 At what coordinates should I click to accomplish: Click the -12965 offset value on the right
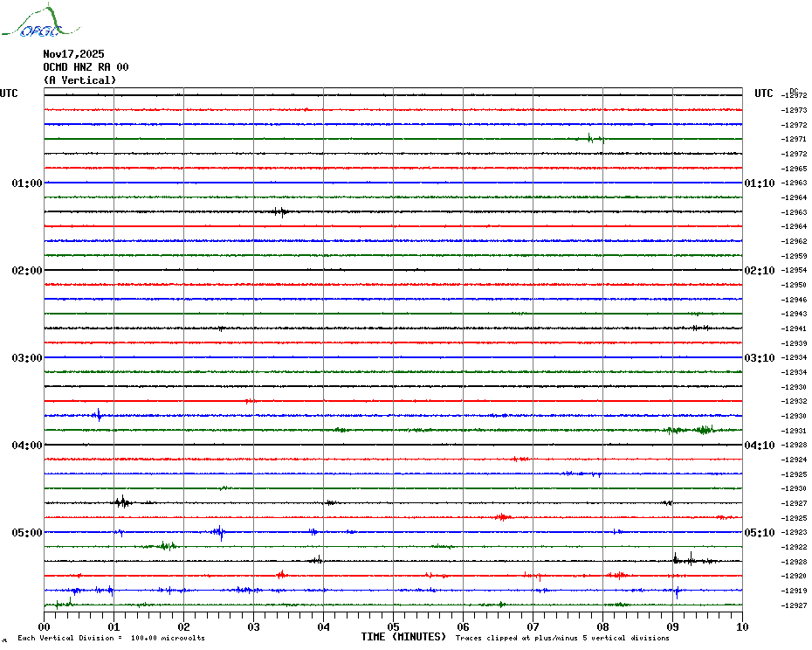tap(795, 169)
